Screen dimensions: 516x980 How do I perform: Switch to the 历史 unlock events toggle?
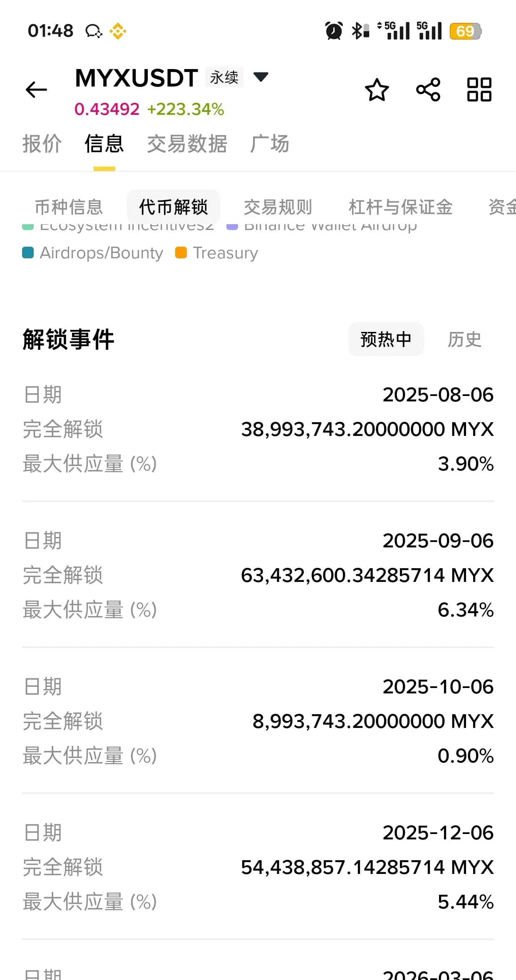[464, 339]
